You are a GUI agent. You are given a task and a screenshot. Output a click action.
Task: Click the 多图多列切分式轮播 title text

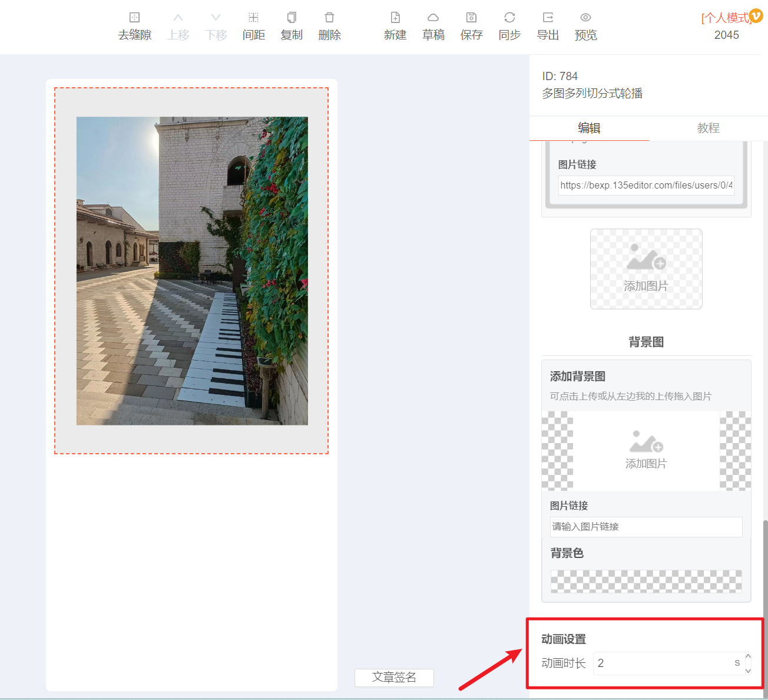pyautogui.click(x=592, y=93)
